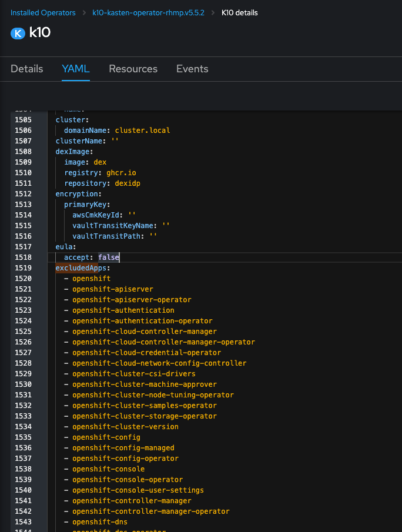Click the dexidp repository value
The height and width of the screenshot is (532, 402).
click(128, 183)
